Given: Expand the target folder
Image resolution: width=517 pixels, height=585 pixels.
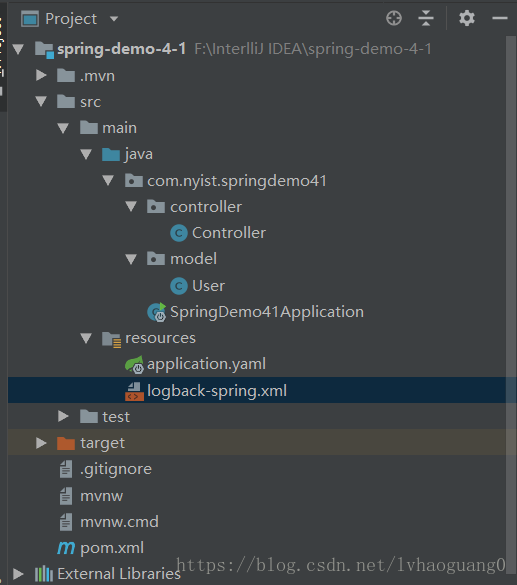Looking at the screenshot, I should point(41,443).
